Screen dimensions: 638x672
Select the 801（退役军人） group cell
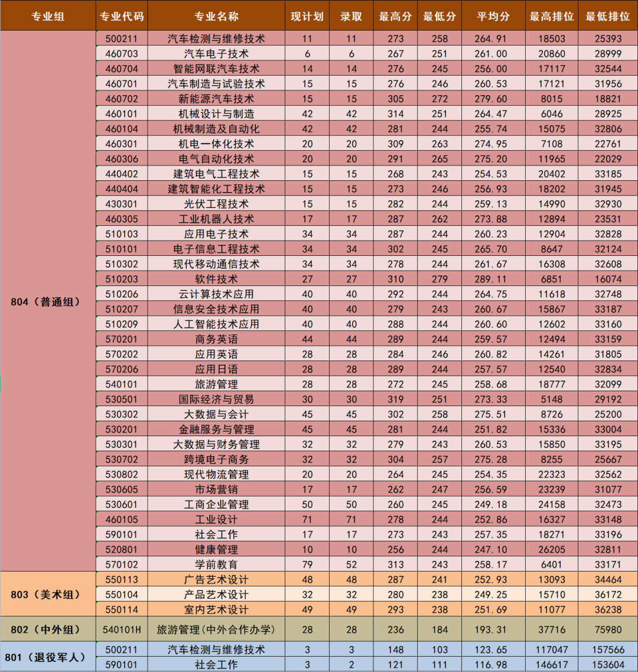48,657
